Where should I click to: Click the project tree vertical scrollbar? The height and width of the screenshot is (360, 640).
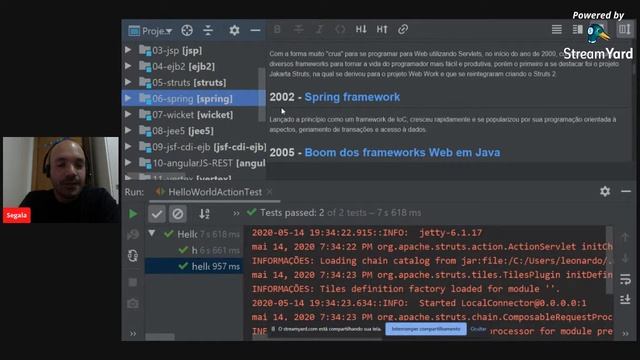pos(262,95)
